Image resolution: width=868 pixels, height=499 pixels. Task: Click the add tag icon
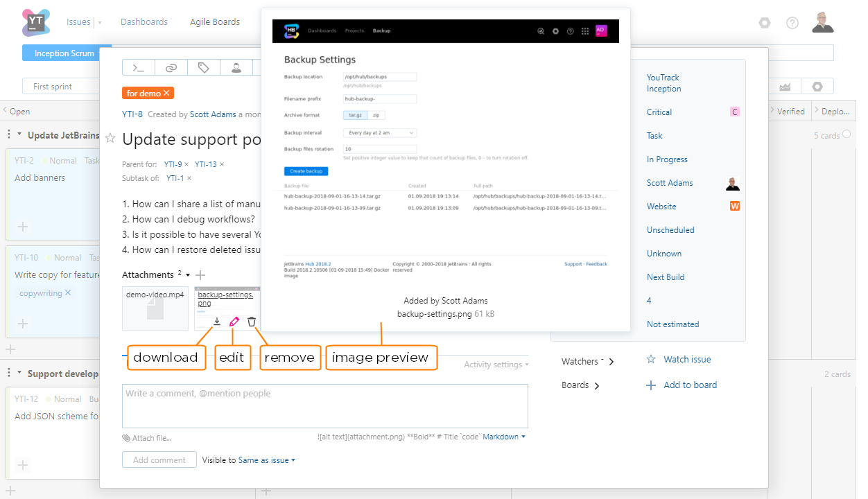tap(204, 67)
